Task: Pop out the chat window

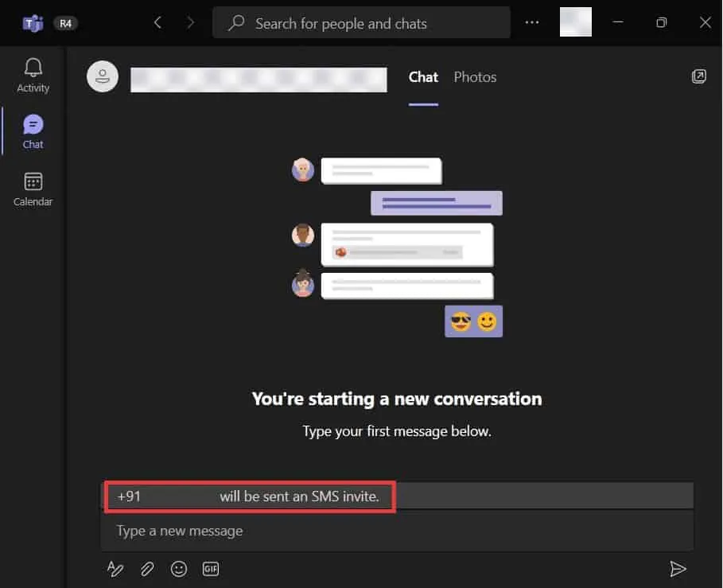Action: coord(698,76)
